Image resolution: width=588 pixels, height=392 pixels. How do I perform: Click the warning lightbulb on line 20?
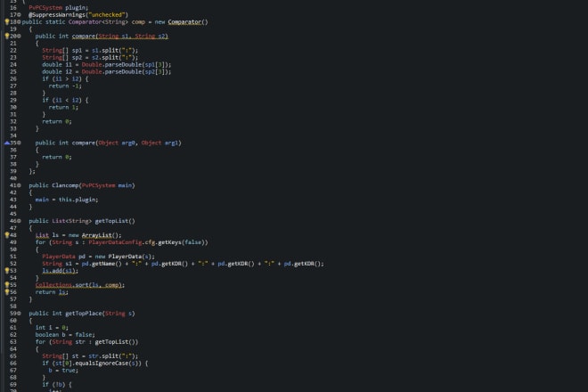7,36
